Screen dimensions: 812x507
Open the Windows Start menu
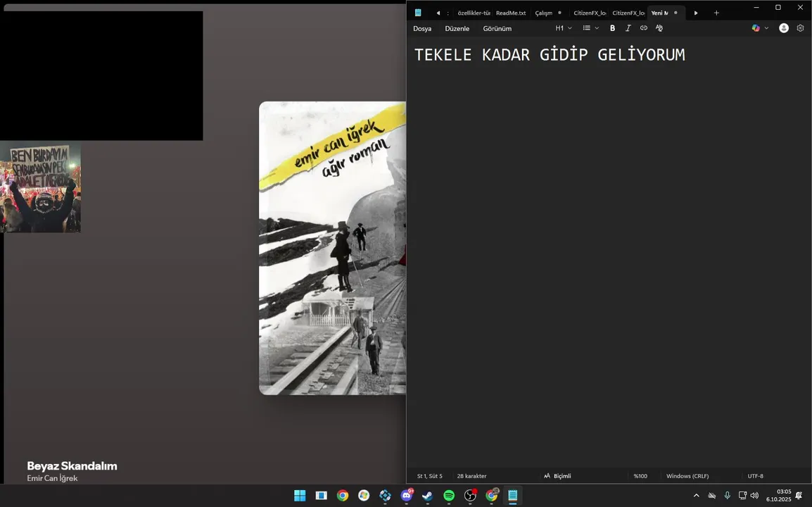pos(300,496)
